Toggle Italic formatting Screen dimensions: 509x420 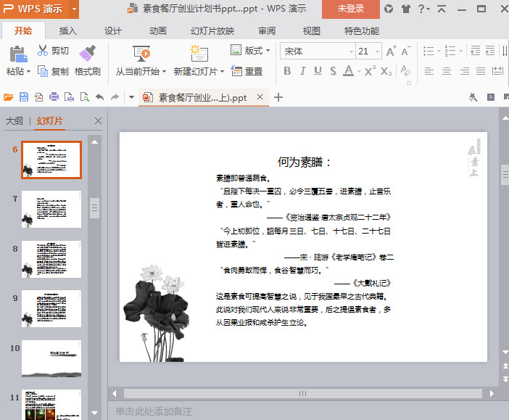pyautogui.click(x=302, y=71)
